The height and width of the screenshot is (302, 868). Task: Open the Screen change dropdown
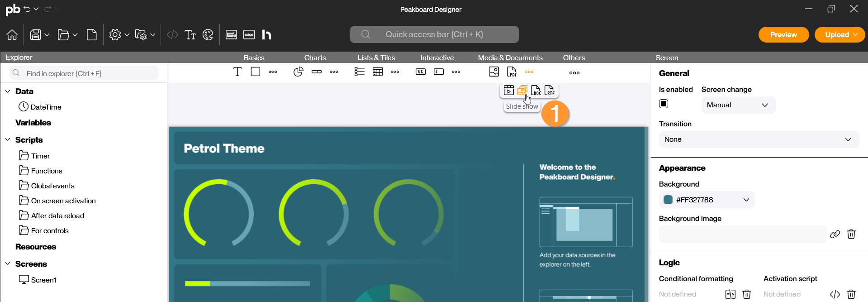(x=738, y=105)
